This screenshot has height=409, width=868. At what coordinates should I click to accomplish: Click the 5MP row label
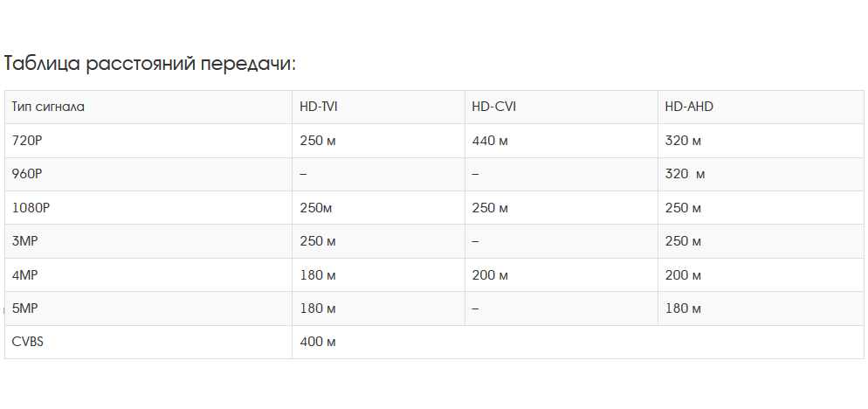26,308
